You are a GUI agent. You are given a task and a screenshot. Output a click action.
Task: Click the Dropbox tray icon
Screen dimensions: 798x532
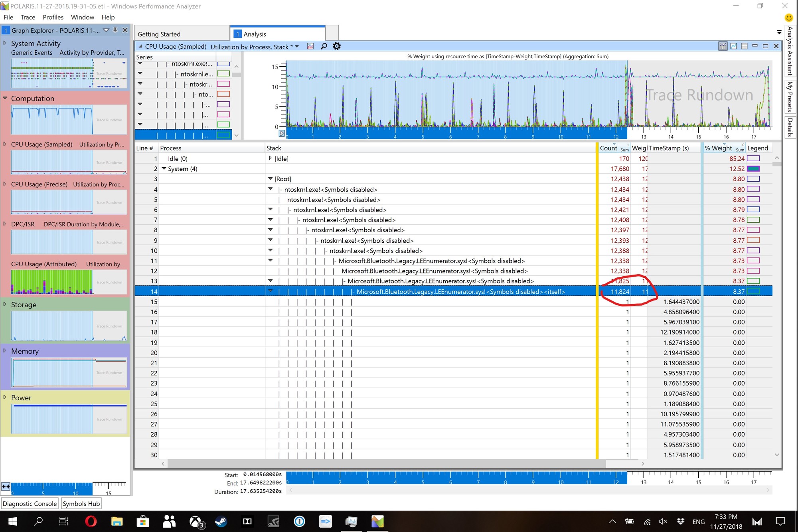pos(681,521)
